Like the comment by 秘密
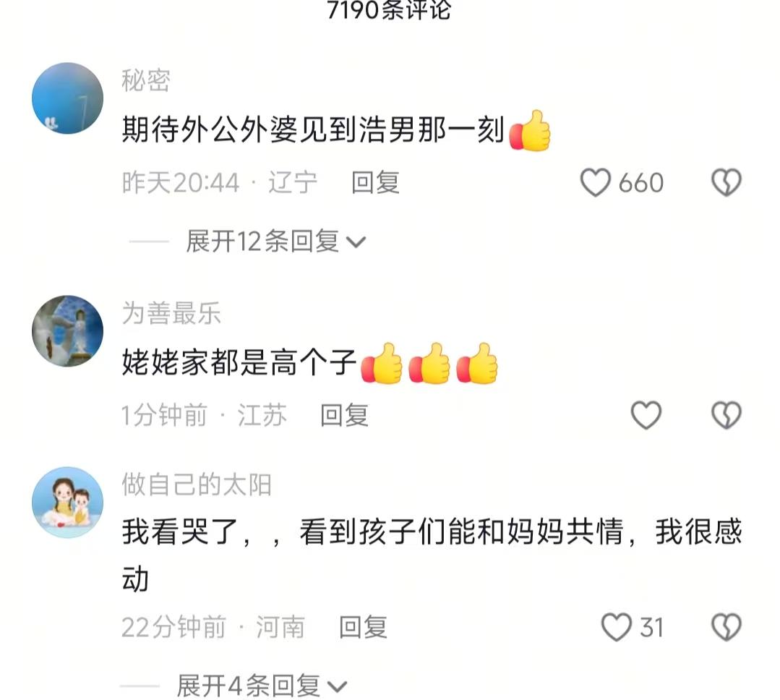 (596, 182)
